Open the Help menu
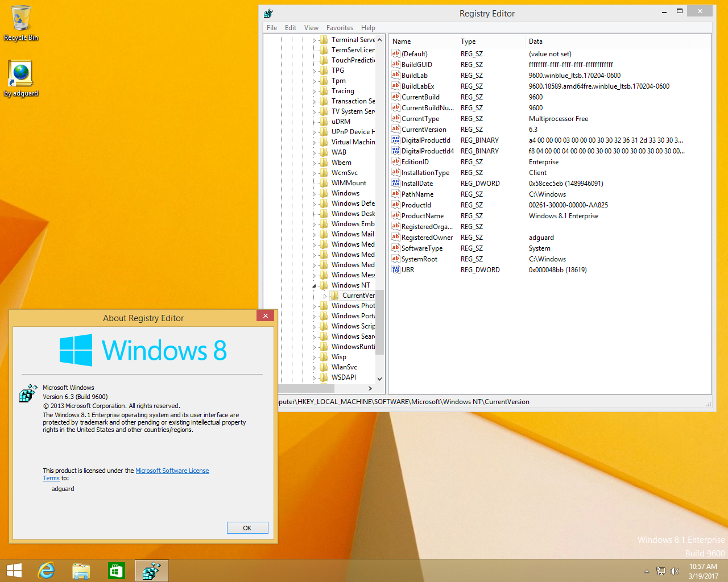This screenshot has height=582, width=728. pos(368,27)
